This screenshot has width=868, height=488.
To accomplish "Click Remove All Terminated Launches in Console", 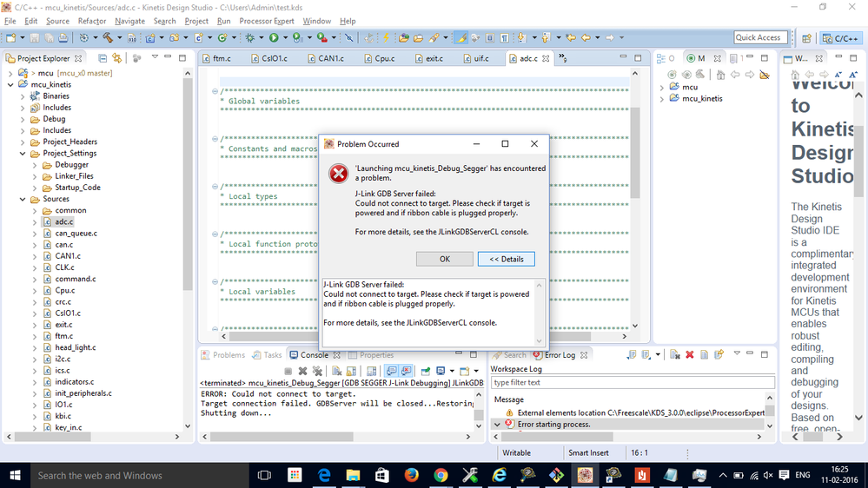I will (317, 371).
